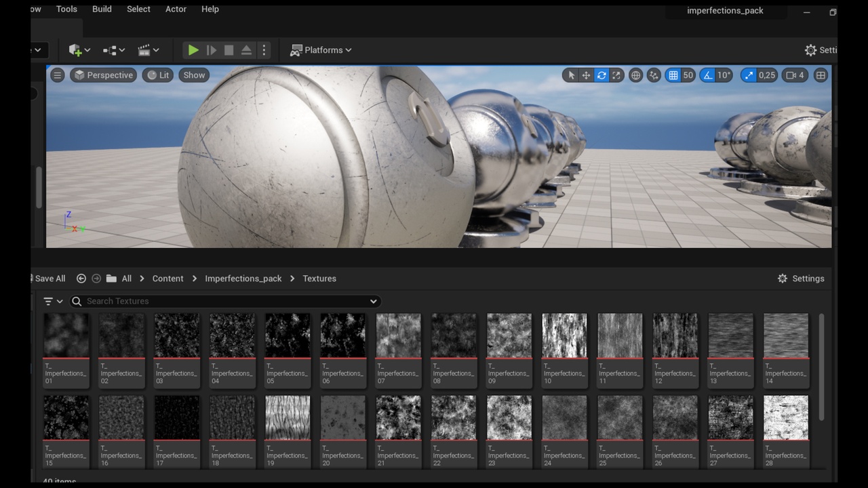Open the Cinematics clapperboard dropdown
Image resolution: width=868 pixels, height=488 pixels.
pyautogui.click(x=149, y=50)
